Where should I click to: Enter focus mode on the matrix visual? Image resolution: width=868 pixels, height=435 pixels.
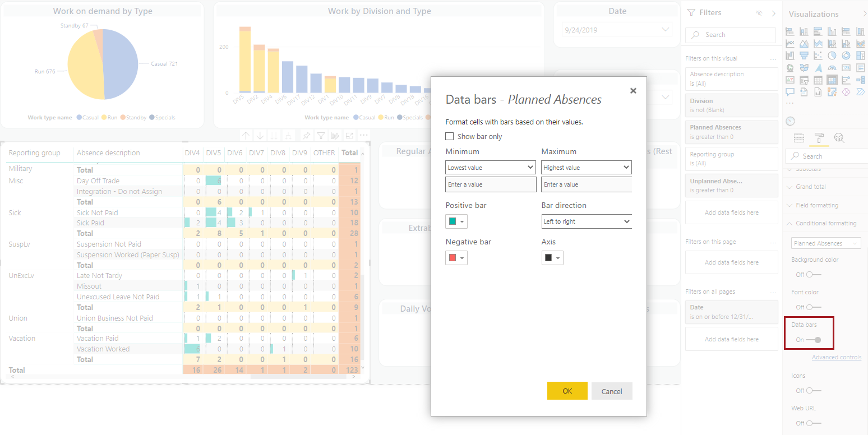tap(350, 135)
